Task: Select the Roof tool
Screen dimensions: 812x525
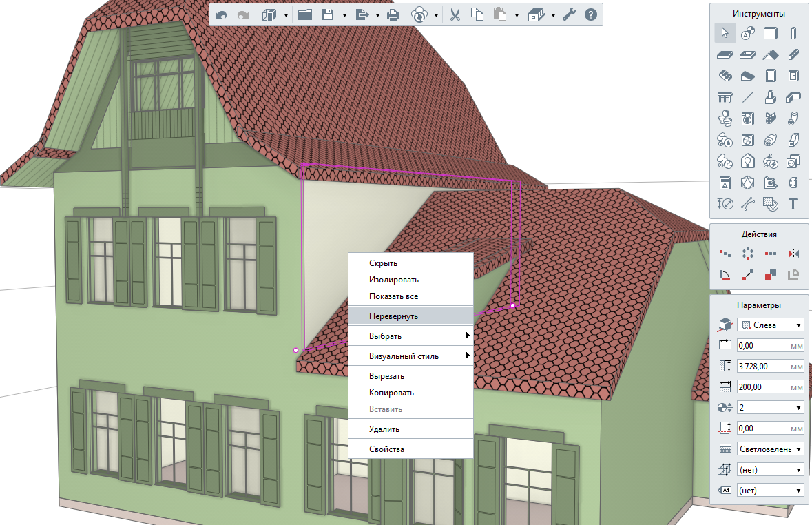Action: [771, 54]
